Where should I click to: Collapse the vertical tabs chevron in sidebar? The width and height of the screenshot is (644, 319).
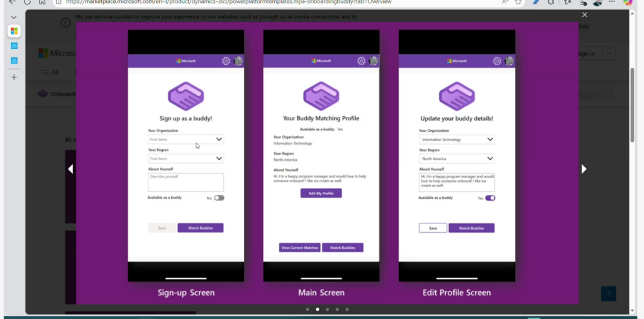pos(14,17)
